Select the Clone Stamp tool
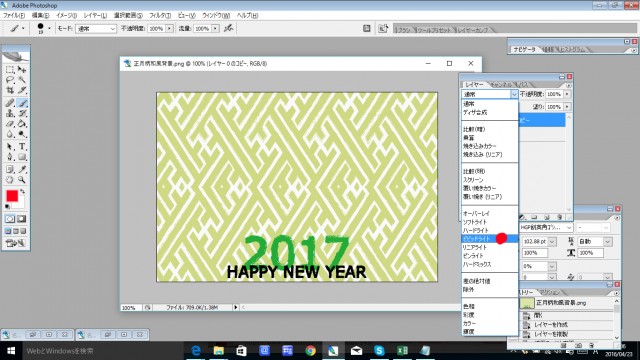 coord(10,113)
